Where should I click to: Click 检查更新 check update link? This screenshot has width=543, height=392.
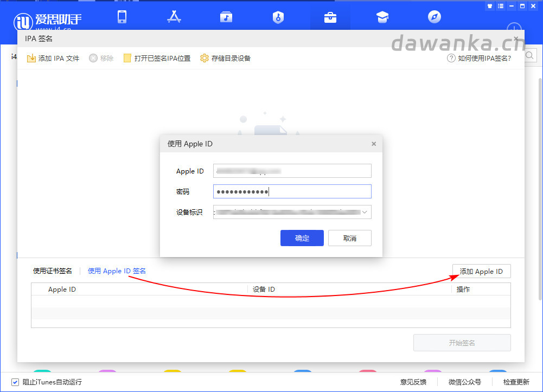coord(516,382)
